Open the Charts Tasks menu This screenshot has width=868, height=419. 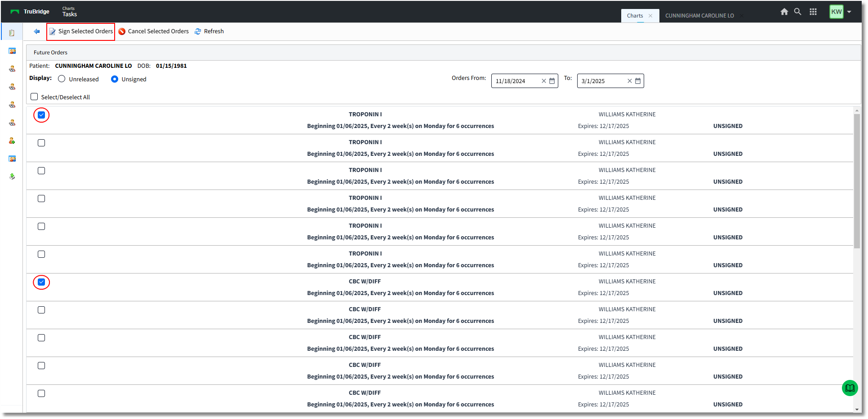pyautogui.click(x=70, y=12)
